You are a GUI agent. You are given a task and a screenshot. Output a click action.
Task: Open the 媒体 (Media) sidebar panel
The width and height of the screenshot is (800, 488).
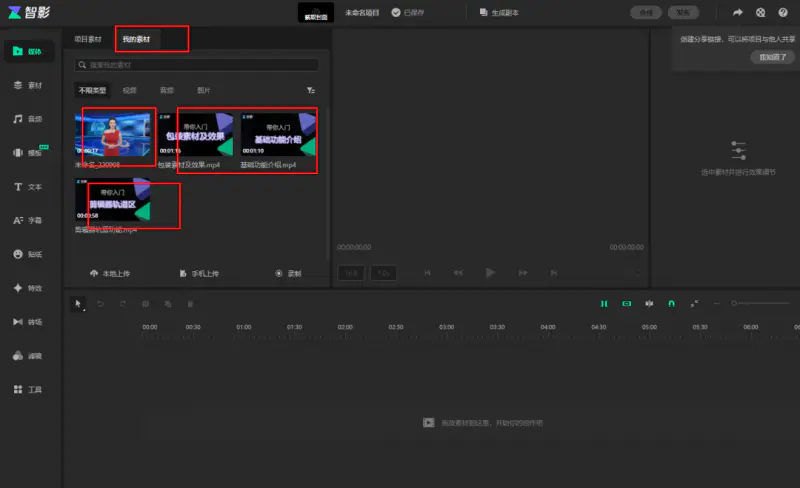pos(27,51)
